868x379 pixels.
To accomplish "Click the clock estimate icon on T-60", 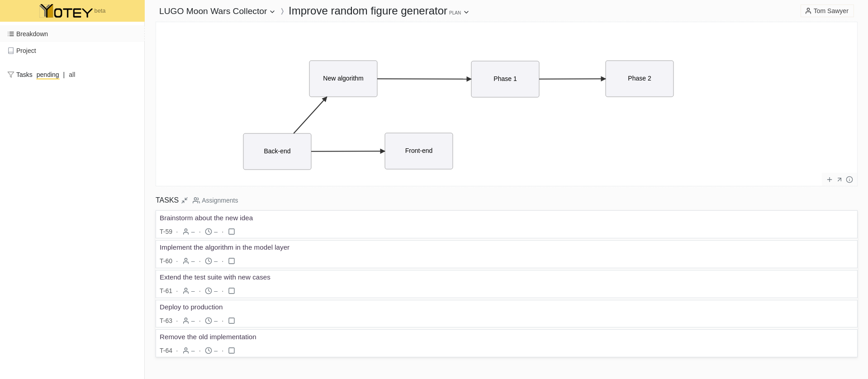I will tap(209, 261).
